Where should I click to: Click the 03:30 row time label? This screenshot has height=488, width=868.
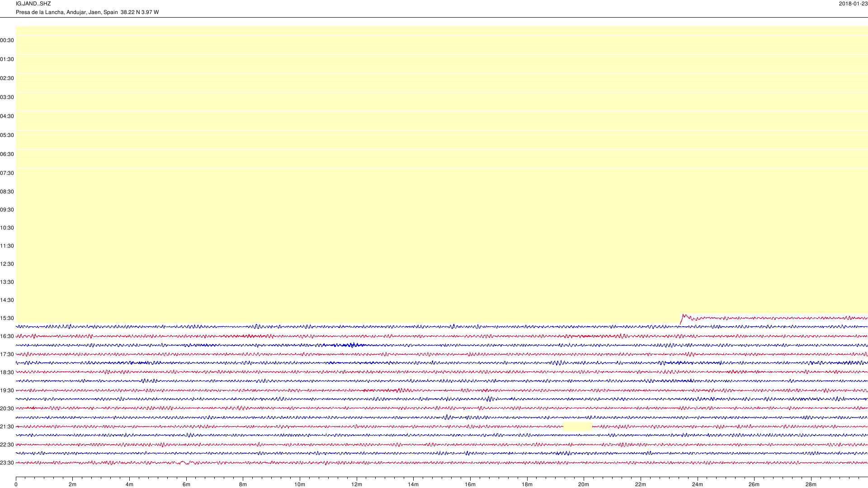point(7,97)
